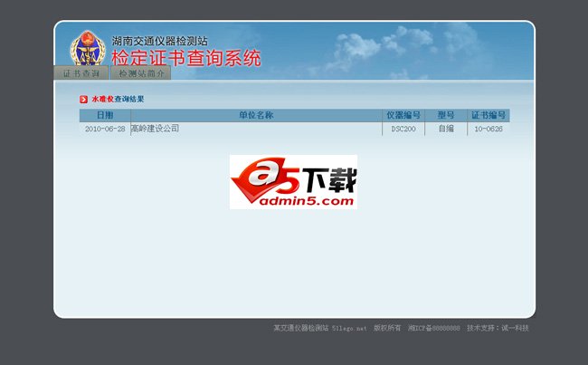Click the 证书编号 column header

pos(488,115)
